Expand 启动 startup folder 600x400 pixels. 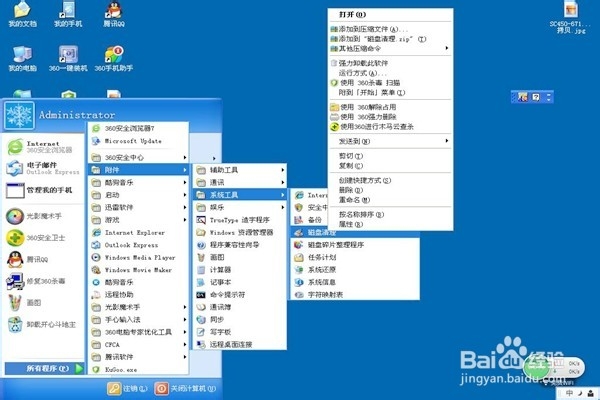tap(139, 195)
